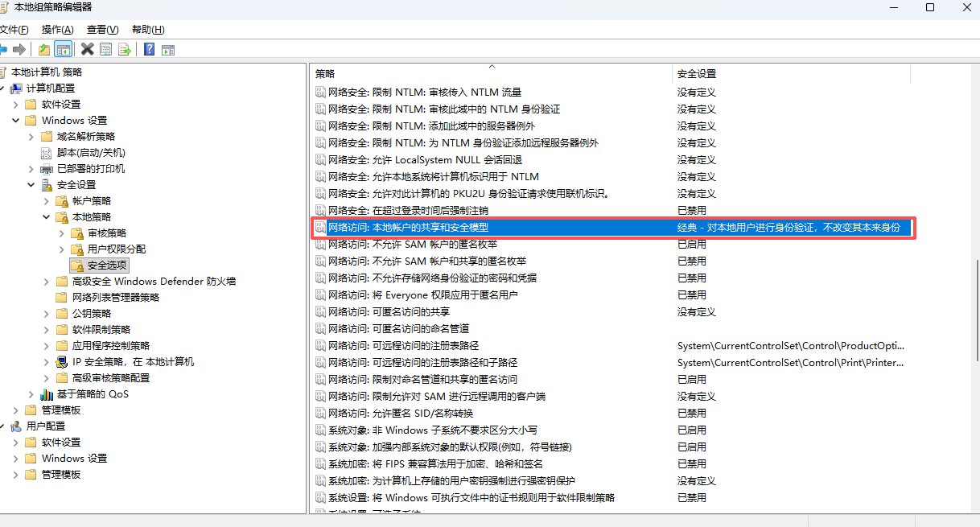Screen dimensions: 980x527
Task: Click the Delete (X) toolbar icon
Action: [87, 49]
